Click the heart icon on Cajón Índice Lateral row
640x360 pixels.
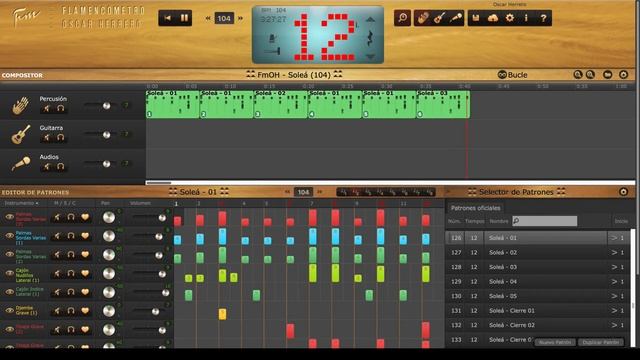(x=85, y=292)
